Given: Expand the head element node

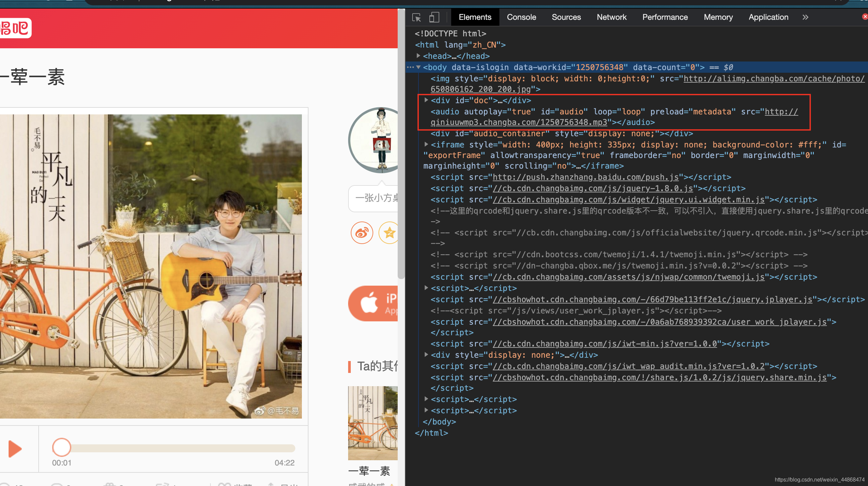Looking at the screenshot, I should pyautogui.click(x=418, y=56).
